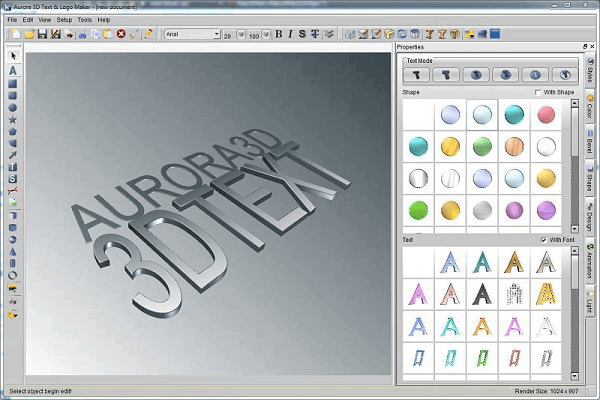
Task: Open the Setup menu
Action: pyautogui.click(x=64, y=20)
